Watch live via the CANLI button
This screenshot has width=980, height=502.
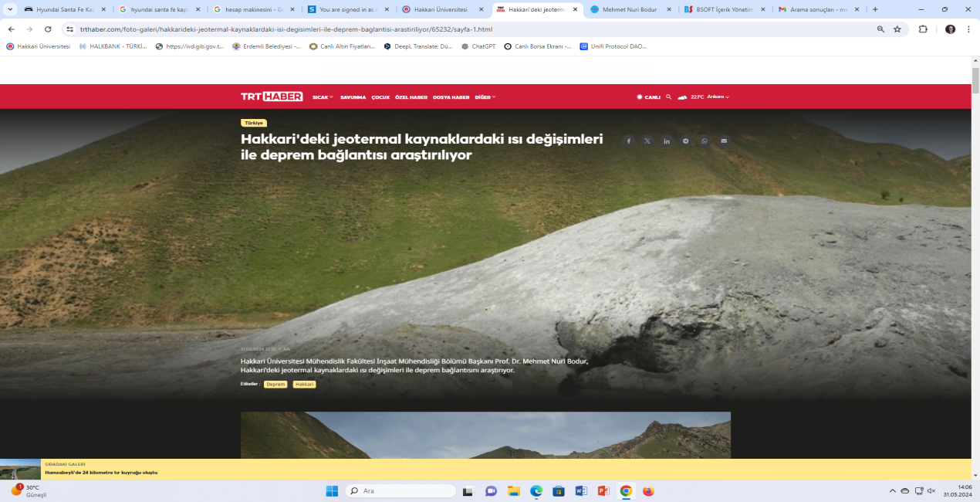point(648,97)
